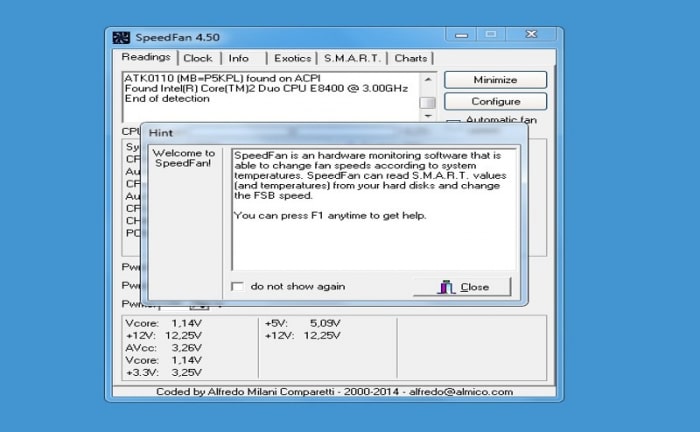This screenshot has height=432, width=700.
Task: Switch to the Clock tab
Action: point(198,58)
